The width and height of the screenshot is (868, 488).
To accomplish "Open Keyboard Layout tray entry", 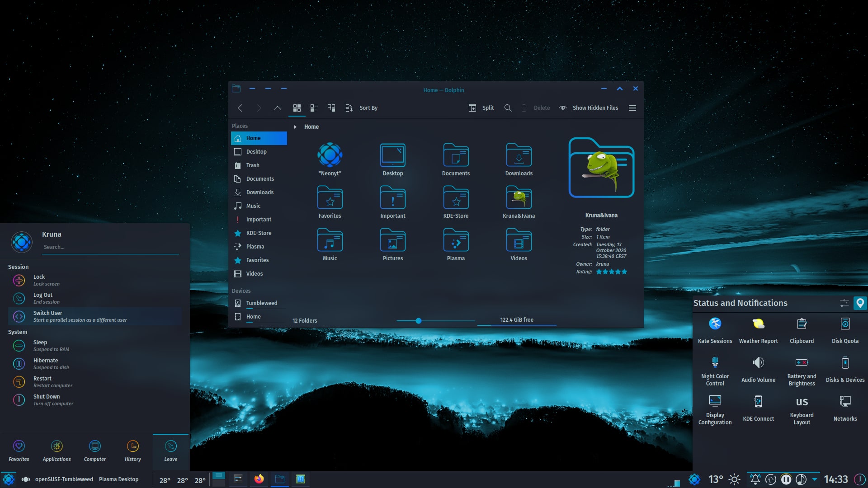I will (802, 409).
